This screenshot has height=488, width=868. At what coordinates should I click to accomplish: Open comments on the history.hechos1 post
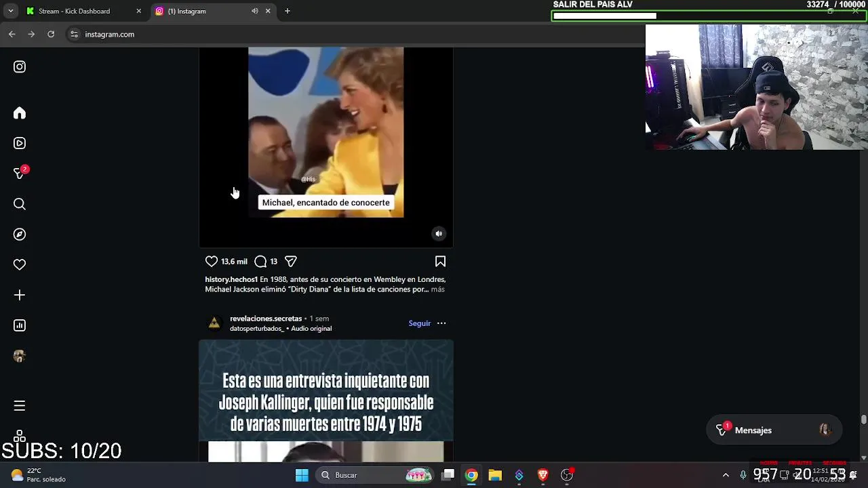click(x=260, y=261)
